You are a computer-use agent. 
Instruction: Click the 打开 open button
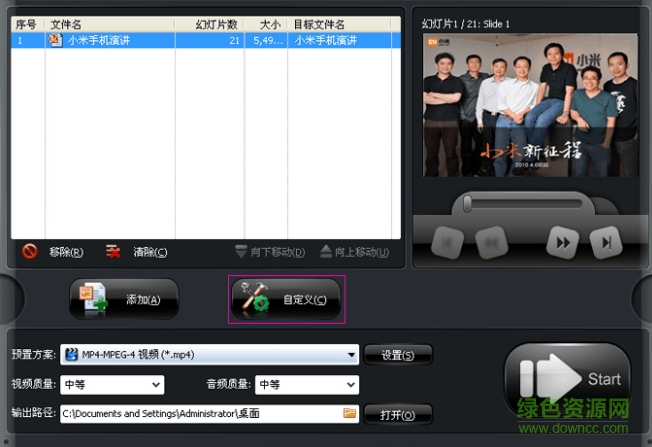pos(397,414)
